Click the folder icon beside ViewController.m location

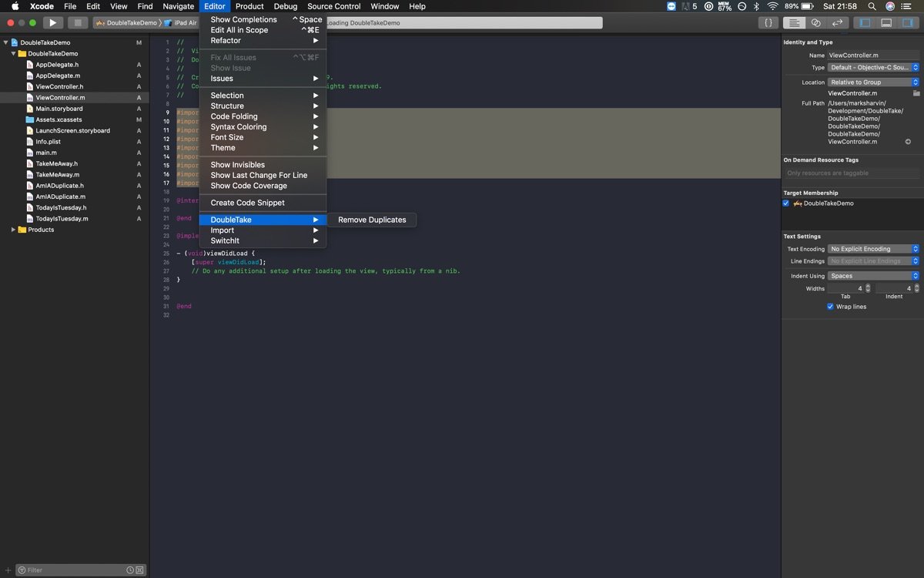[916, 93]
